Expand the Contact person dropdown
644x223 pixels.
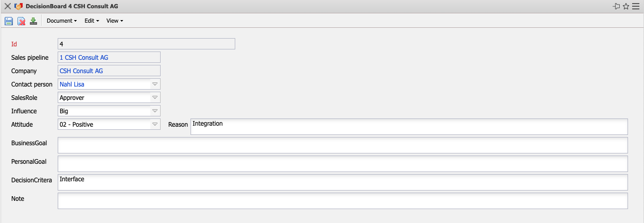click(154, 84)
